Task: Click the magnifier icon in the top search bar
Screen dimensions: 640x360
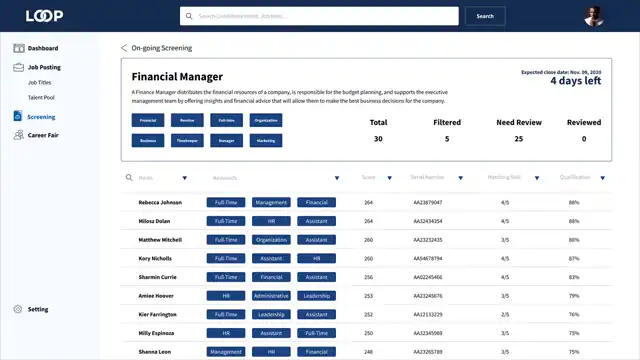Action: [x=189, y=16]
